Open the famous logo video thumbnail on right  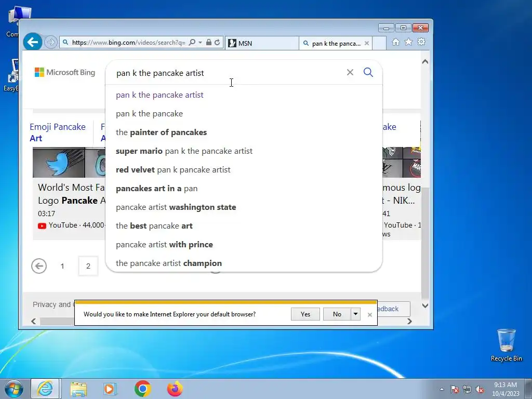pyautogui.click(x=402, y=163)
